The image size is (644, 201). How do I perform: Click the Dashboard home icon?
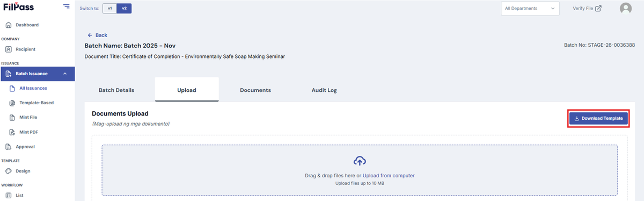[9, 25]
